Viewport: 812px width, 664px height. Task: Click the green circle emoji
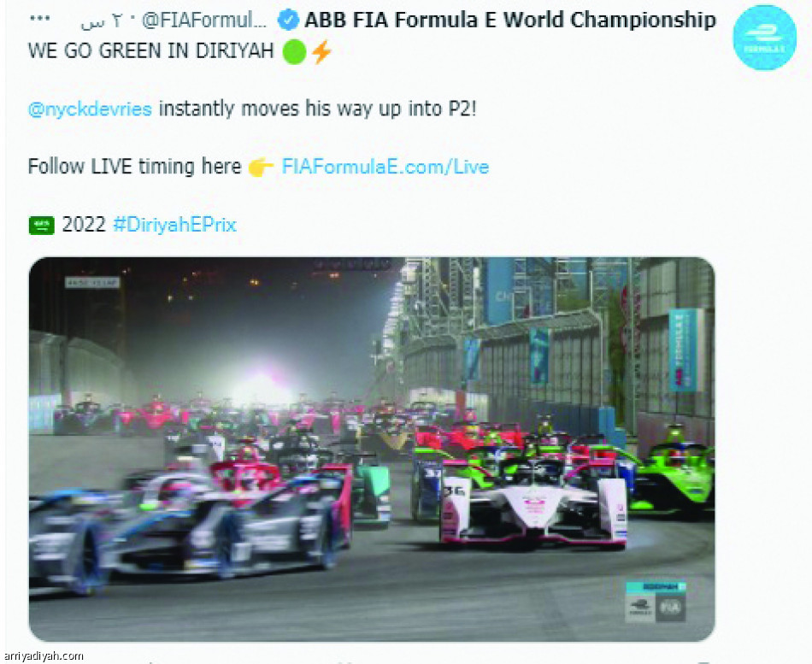[295, 53]
